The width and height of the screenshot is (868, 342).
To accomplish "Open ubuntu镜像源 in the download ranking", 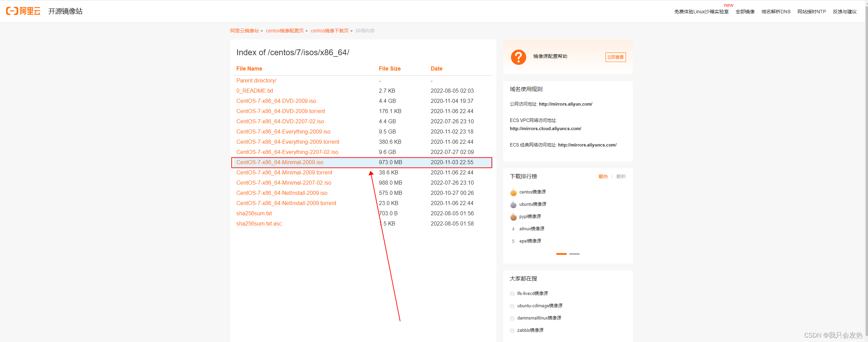I will point(533,204).
